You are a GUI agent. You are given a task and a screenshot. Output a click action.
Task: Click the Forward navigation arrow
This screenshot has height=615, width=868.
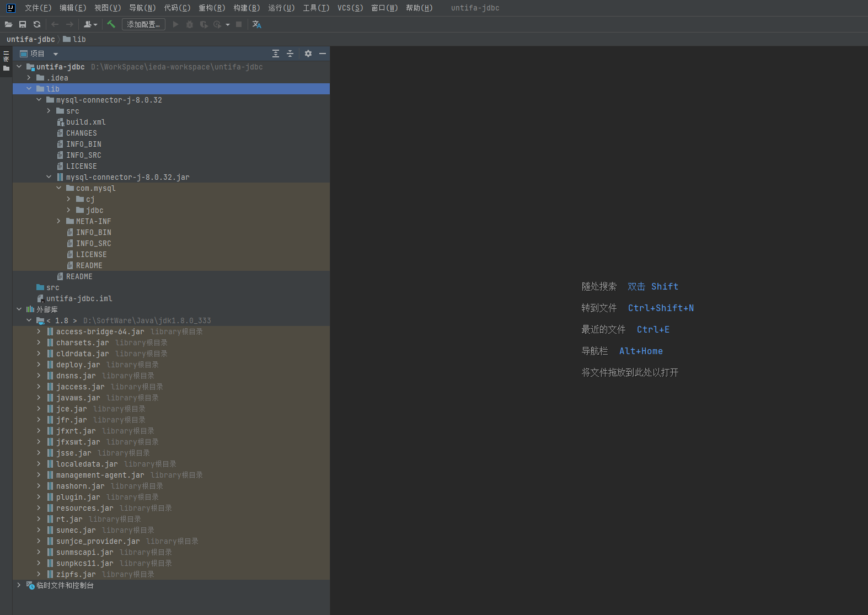[x=69, y=24]
